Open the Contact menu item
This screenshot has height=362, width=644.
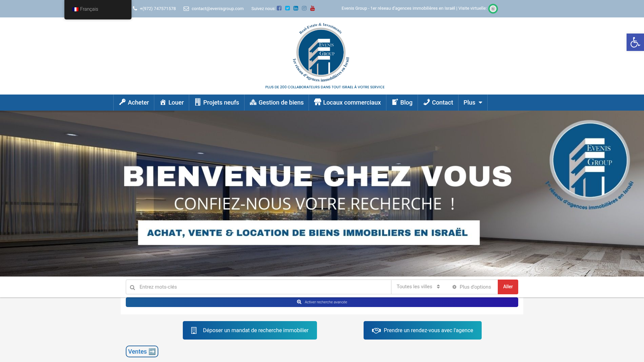(438, 103)
